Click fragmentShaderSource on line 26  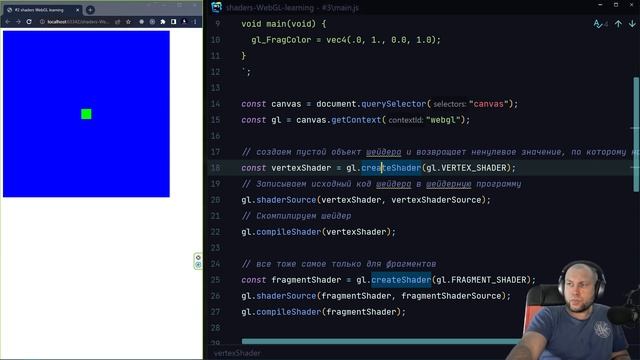(451, 296)
